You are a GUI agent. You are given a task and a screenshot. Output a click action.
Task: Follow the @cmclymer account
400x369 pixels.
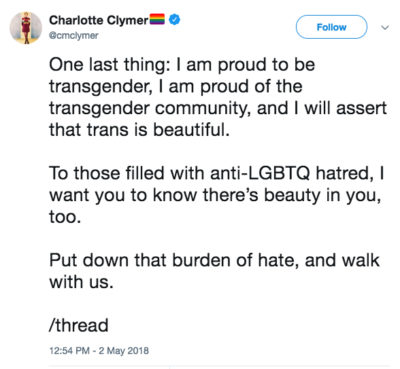(331, 27)
